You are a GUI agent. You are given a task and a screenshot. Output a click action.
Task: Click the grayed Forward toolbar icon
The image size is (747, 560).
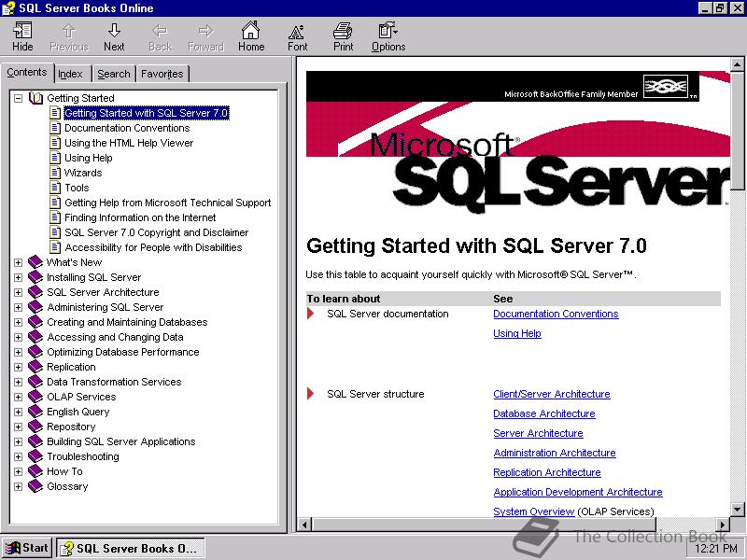(x=205, y=31)
